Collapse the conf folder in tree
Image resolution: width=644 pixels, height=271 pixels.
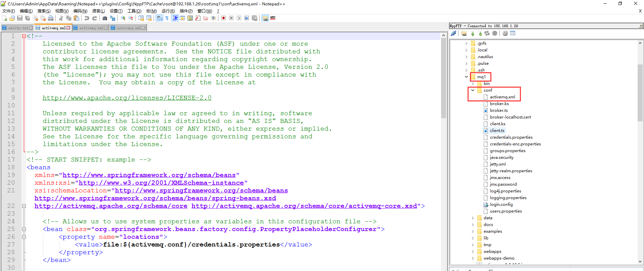(473, 90)
